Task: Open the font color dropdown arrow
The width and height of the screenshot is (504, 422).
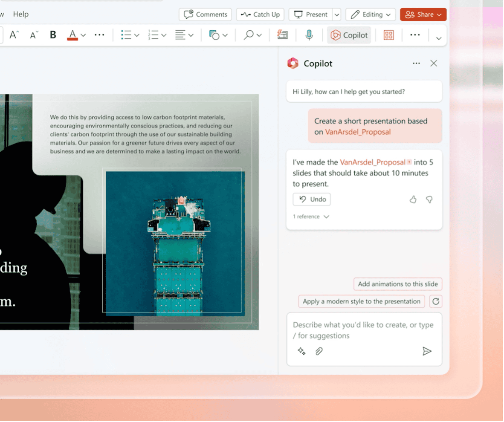Action: coord(83,35)
